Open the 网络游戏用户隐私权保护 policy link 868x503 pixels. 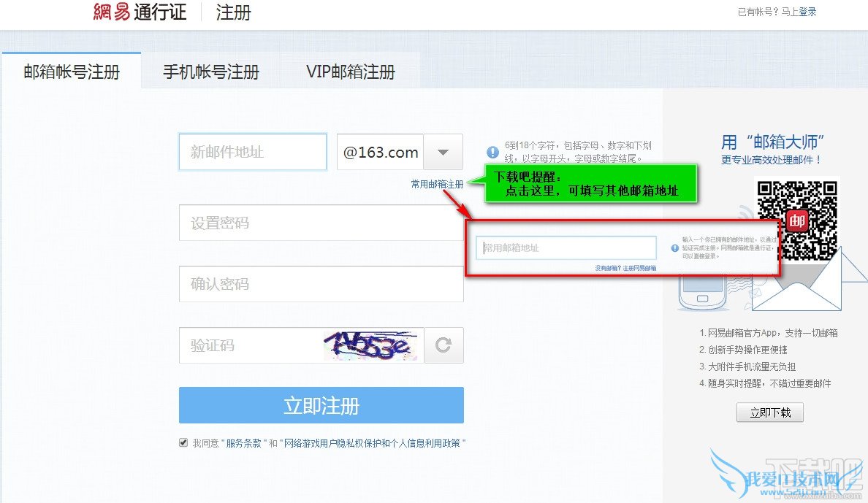pos(372,443)
